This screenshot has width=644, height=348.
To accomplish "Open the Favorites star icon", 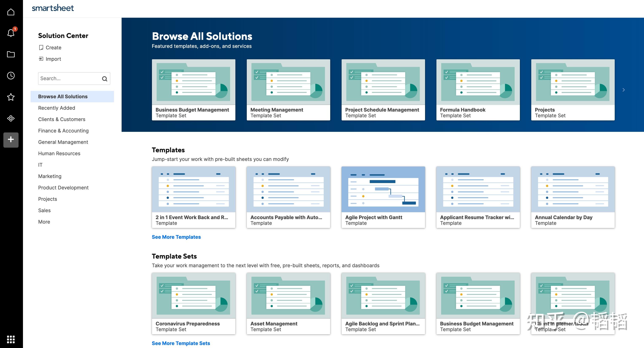I will point(11,97).
